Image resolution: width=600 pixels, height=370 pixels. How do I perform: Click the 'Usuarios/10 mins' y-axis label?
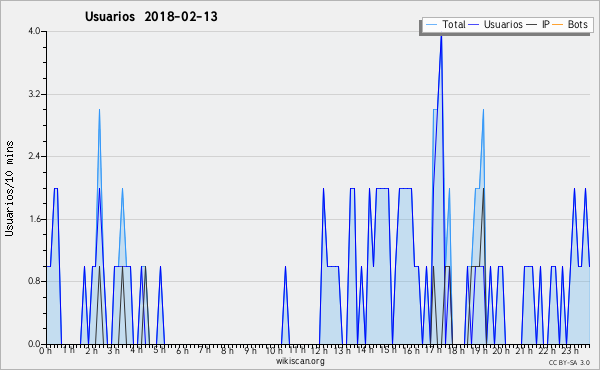pos(9,188)
